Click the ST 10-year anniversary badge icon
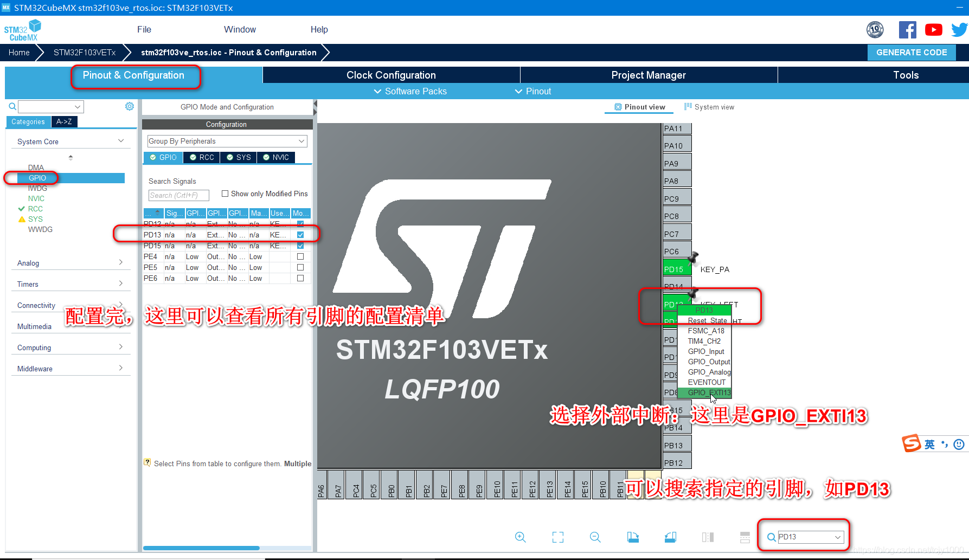This screenshot has width=969, height=560. tap(875, 30)
